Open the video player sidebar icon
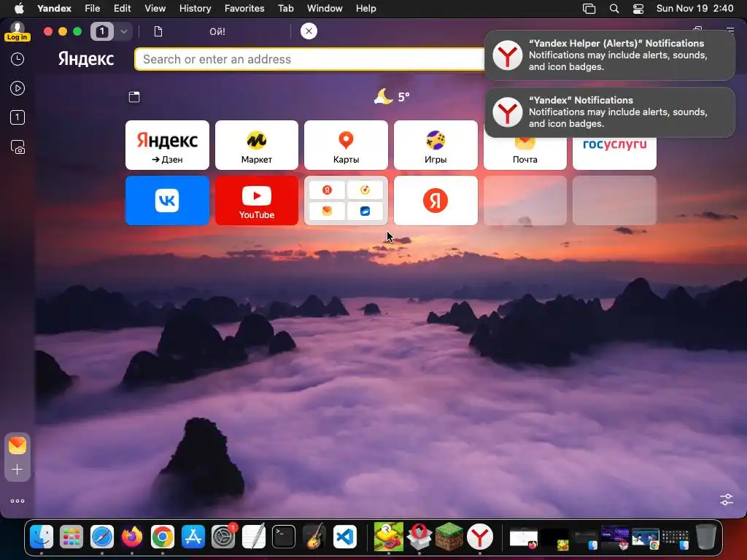This screenshot has width=747, height=560. tap(18, 88)
